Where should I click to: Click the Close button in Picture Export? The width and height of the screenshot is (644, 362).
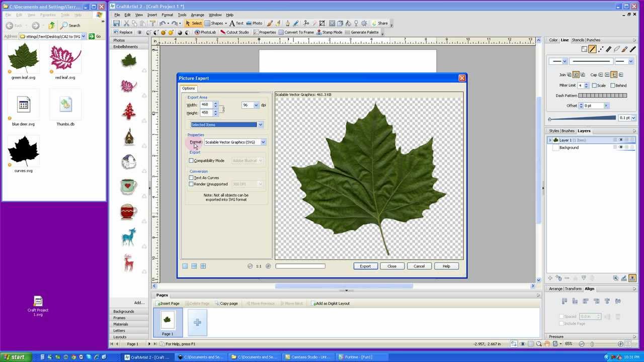point(392,266)
